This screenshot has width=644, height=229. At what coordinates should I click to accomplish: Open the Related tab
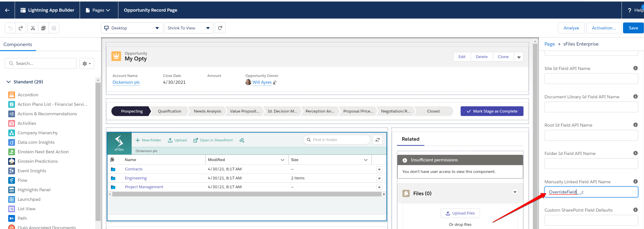(x=411, y=139)
